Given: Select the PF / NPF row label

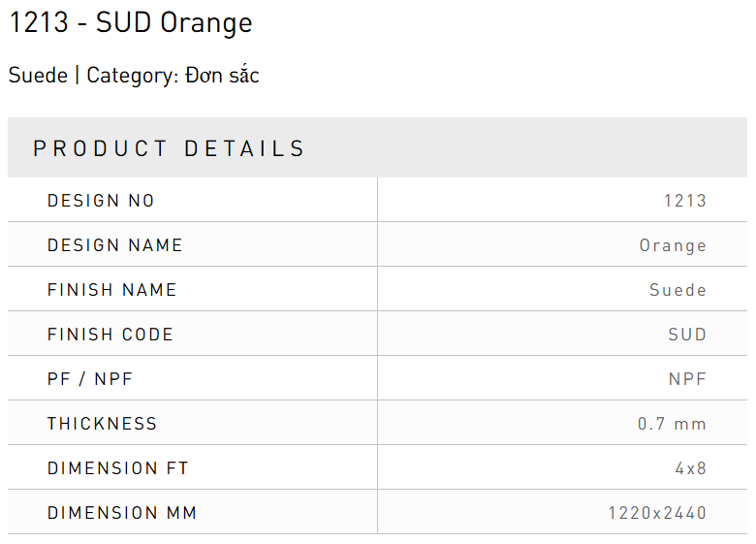Looking at the screenshot, I should tap(90, 379).
